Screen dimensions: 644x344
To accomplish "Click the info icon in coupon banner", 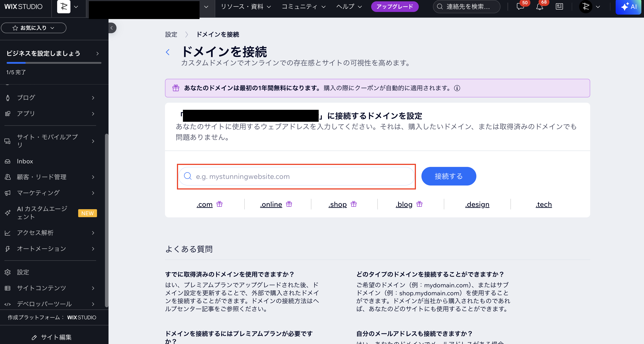I will click(457, 88).
